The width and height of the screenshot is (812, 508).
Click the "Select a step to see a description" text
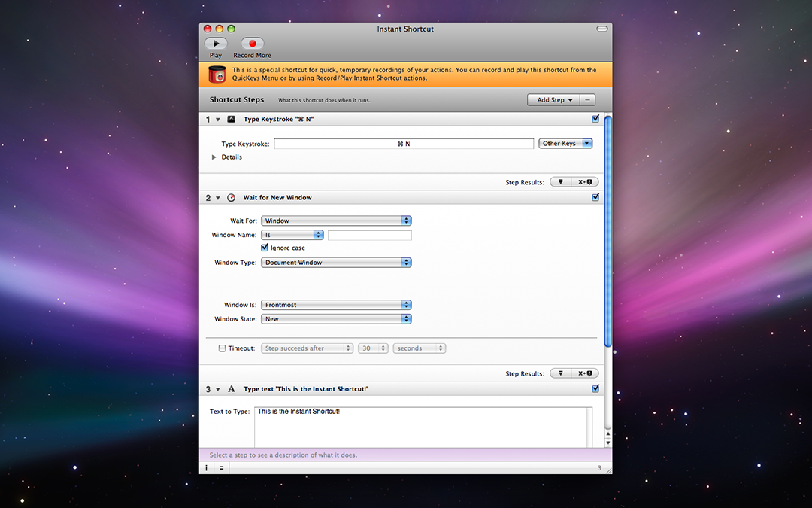tap(283, 455)
